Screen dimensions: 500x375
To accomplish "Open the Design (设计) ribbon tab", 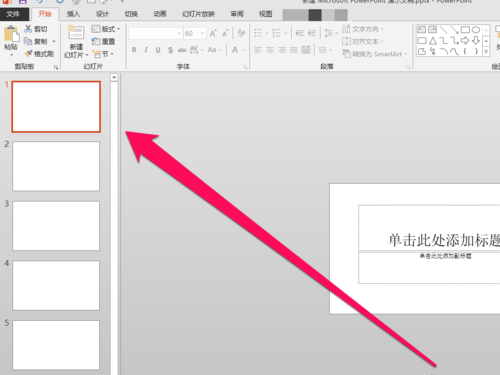I will click(x=102, y=14).
